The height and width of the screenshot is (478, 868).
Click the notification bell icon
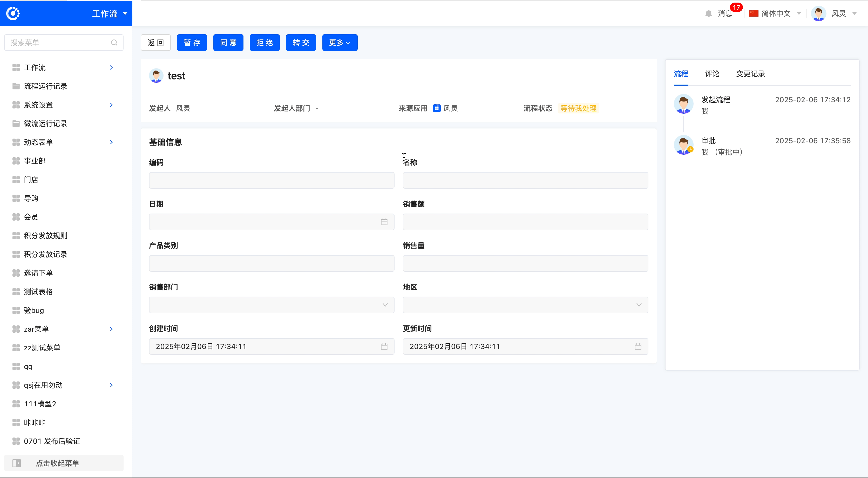[708, 13]
